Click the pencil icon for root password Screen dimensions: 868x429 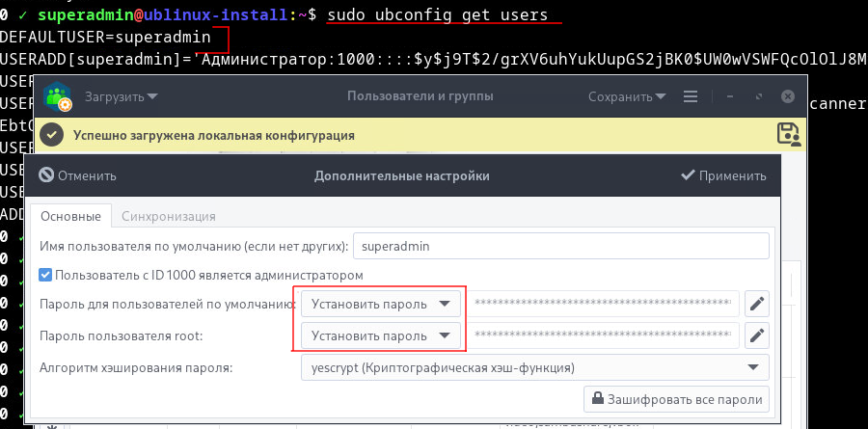758,335
